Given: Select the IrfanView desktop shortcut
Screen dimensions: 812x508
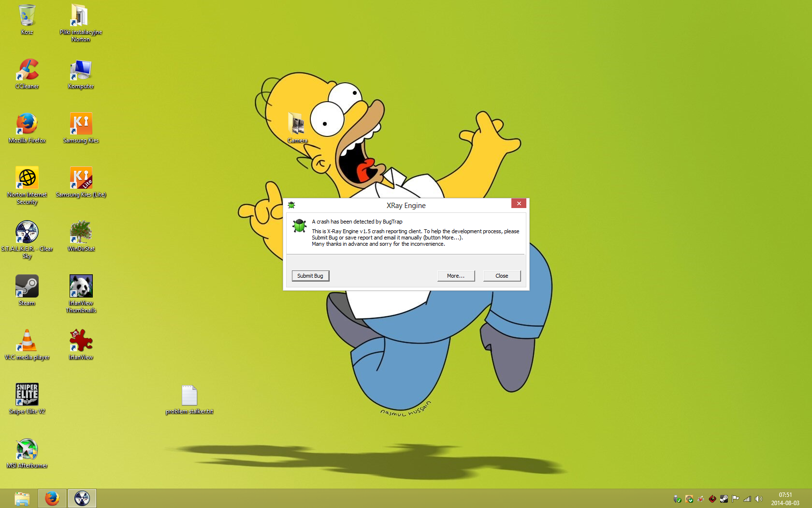Looking at the screenshot, I should [x=81, y=344].
